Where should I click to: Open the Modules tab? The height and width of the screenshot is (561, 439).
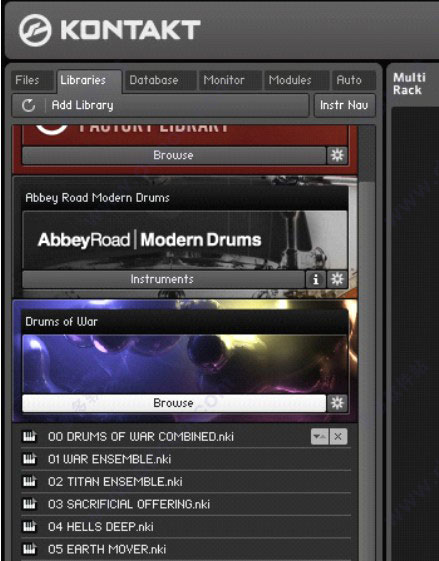[296, 80]
